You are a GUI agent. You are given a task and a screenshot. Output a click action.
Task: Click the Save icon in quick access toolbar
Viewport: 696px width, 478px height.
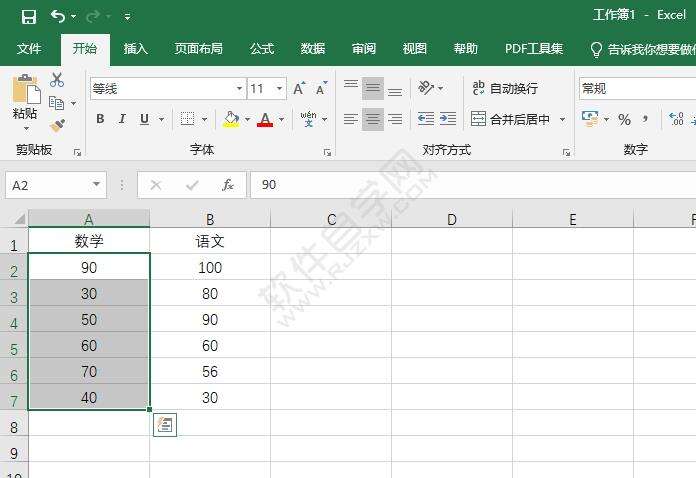coord(29,17)
